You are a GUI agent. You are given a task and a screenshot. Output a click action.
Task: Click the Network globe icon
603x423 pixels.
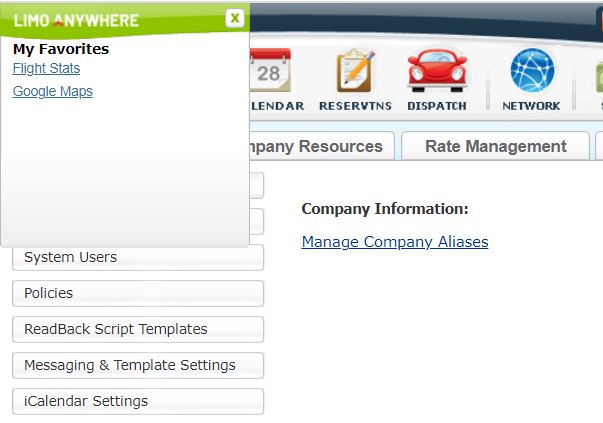pyautogui.click(x=531, y=73)
